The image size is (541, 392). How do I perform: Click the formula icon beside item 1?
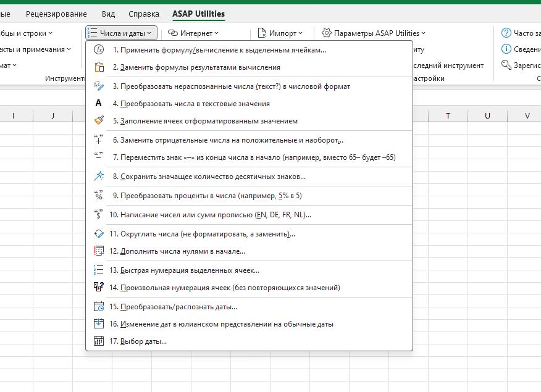coord(98,50)
